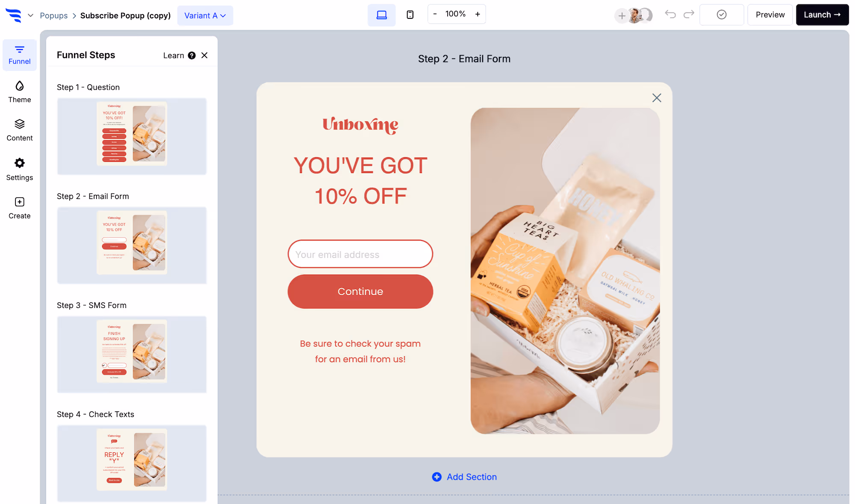
Task: Open the Variant A dropdown
Action: pyautogui.click(x=205, y=15)
